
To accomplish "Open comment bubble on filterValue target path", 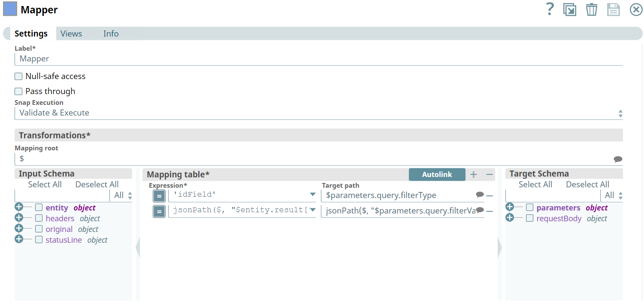I will coord(480,210).
